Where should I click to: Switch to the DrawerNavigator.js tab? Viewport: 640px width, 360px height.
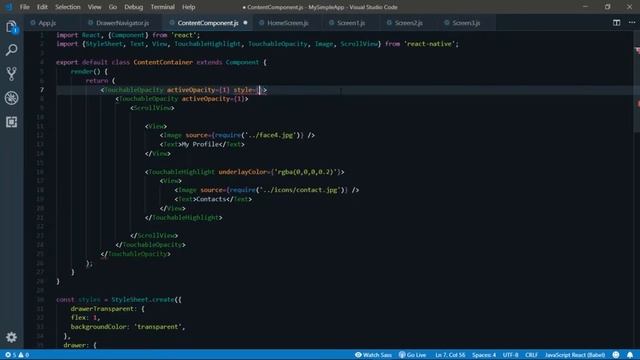click(122, 23)
